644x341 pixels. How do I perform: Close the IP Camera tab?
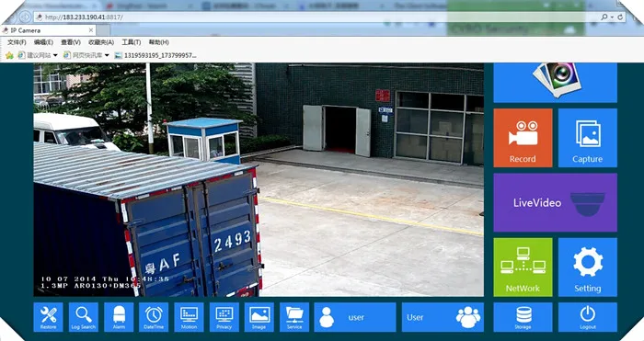click(x=91, y=30)
